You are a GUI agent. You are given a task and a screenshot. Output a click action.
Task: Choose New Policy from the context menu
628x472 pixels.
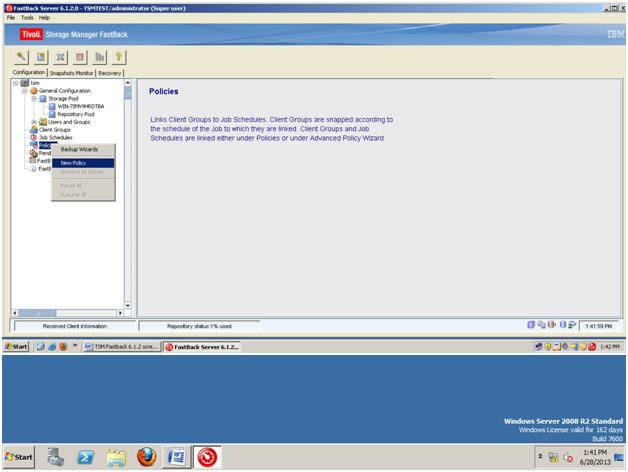coord(83,163)
